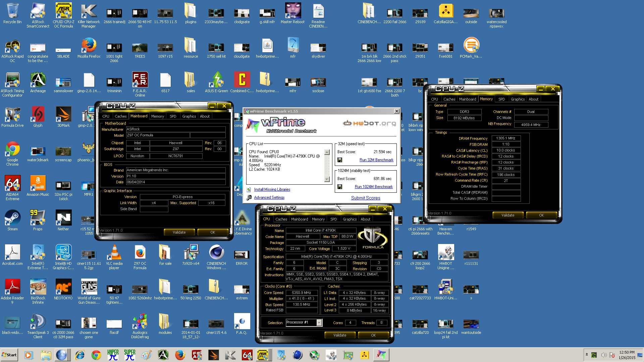This screenshot has width=644, height=362.
Task: Open Graphics tab in Memory CPU-Z window
Action: [518, 99]
